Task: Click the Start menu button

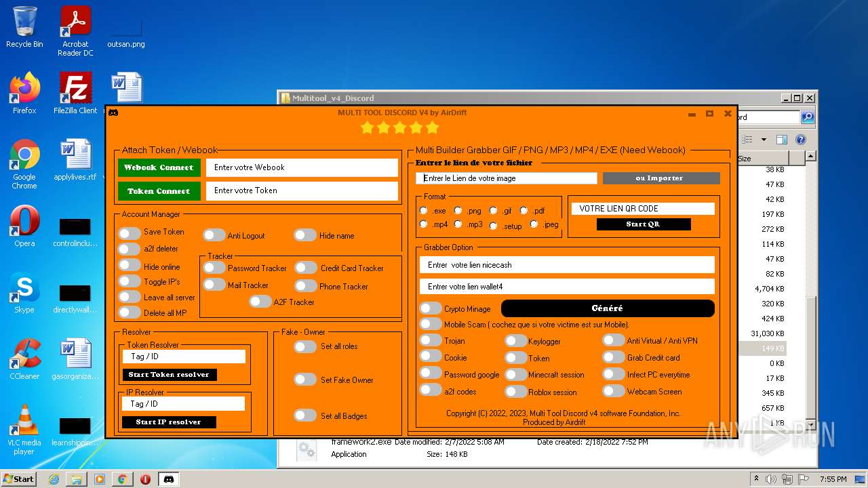Action: pyautogui.click(x=19, y=479)
